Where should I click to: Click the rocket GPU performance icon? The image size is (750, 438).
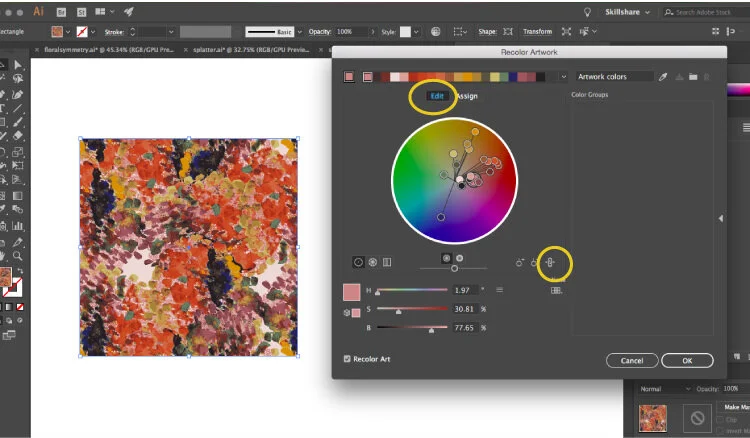[x=129, y=12]
